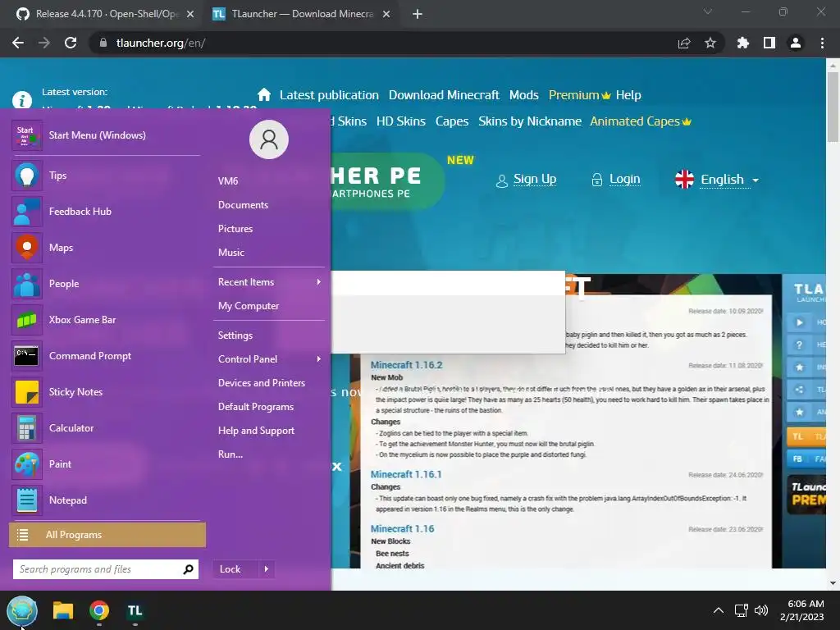Open the Paint app icon
Viewport: 840px width, 630px height.
27,464
